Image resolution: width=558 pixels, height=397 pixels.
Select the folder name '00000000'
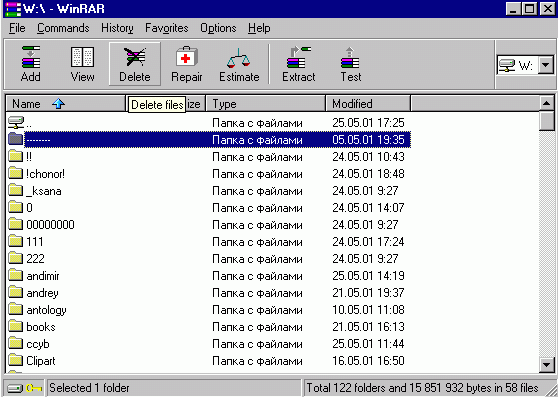(x=51, y=224)
